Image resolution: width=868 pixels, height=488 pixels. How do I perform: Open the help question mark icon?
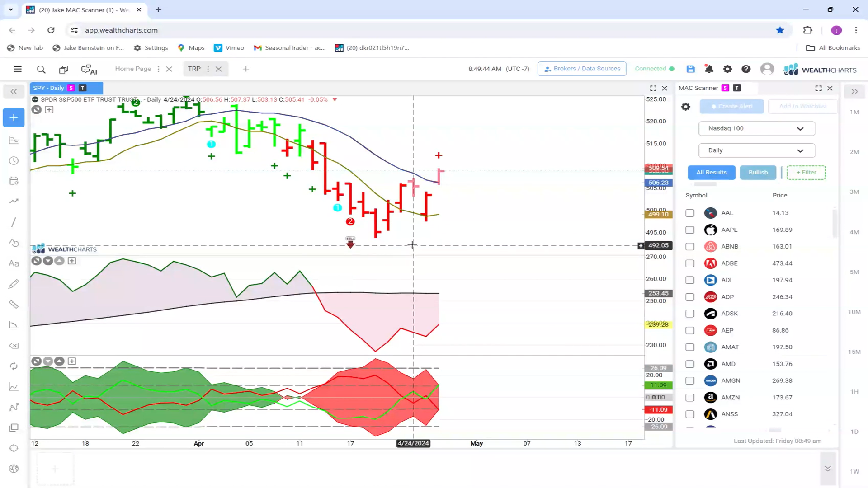(x=746, y=69)
